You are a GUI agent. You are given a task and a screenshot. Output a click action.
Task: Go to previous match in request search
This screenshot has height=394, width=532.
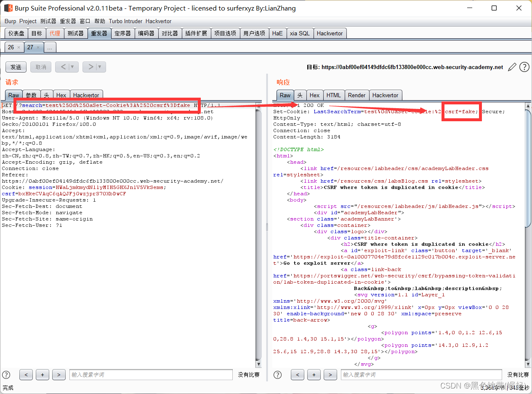pyautogui.click(x=26, y=375)
